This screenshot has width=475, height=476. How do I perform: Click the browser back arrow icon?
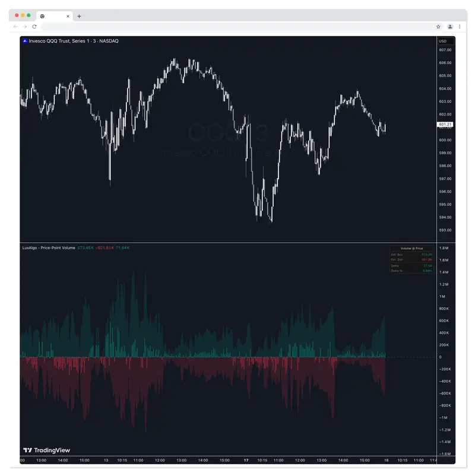pos(14,27)
